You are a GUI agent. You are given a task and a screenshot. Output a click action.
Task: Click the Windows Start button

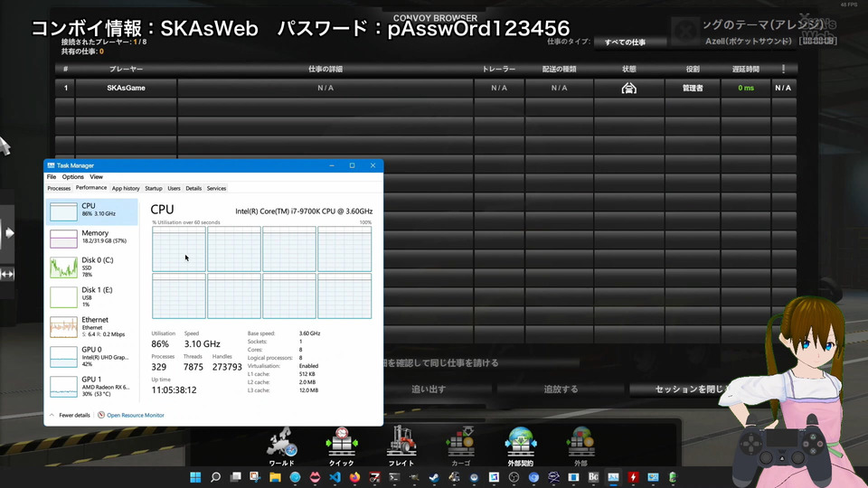(195, 477)
